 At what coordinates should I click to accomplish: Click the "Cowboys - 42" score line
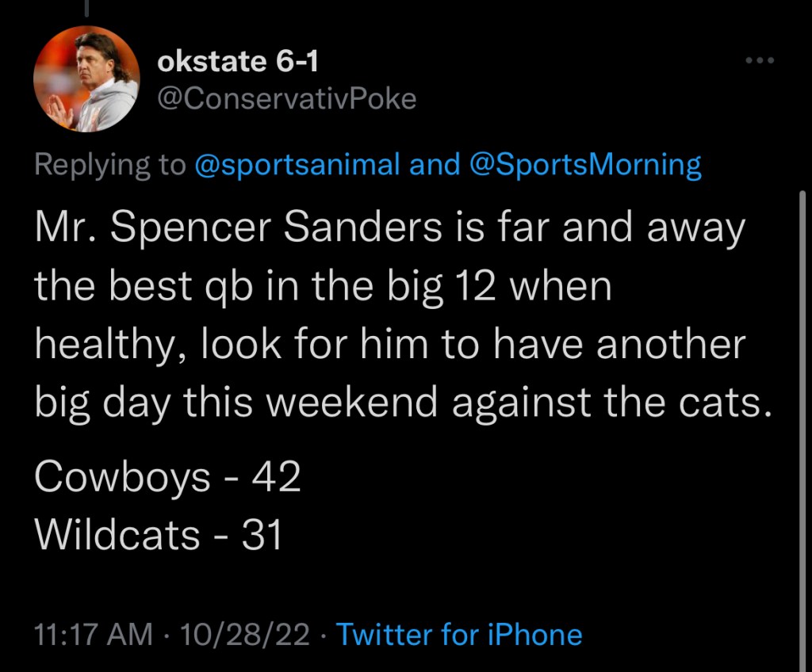click(167, 478)
